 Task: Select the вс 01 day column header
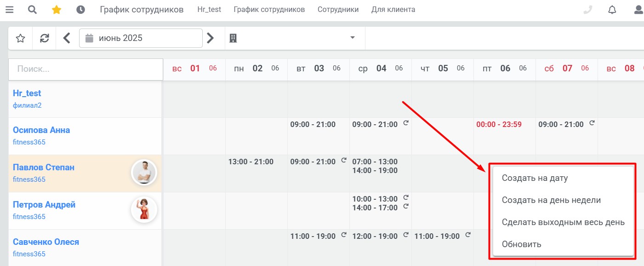pyautogui.click(x=195, y=69)
